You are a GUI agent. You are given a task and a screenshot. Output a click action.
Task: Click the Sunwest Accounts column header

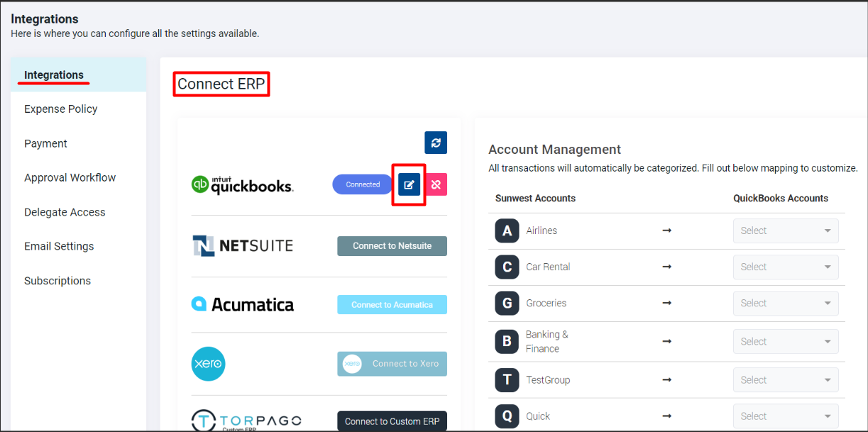(x=535, y=199)
